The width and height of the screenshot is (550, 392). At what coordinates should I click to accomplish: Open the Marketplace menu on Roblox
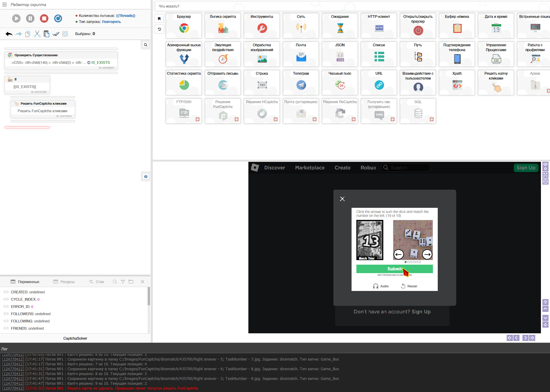(x=310, y=168)
